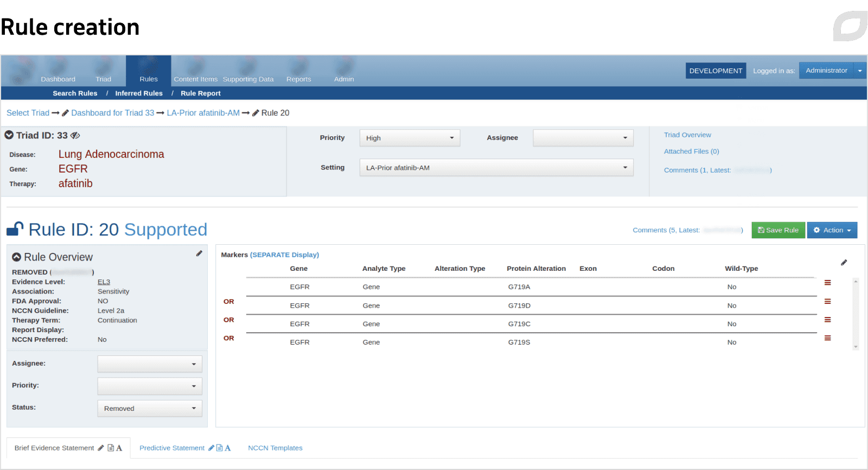Viewport: 868px width, 470px height.
Task: Open the Content Items nav item
Action: [195, 71]
